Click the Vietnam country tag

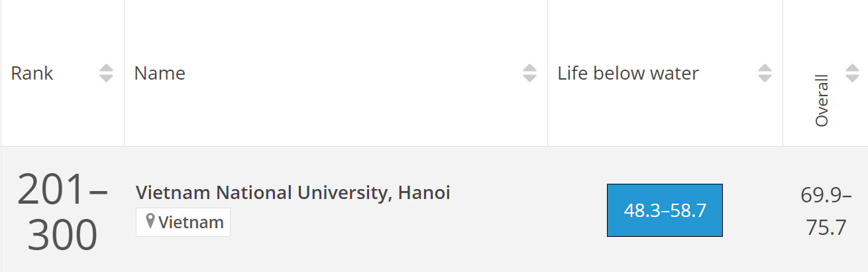(190, 222)
